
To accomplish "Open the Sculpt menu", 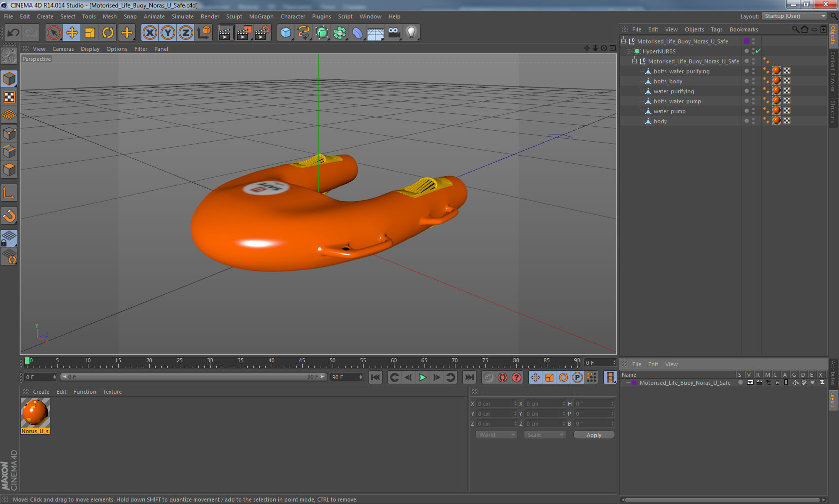I will 234,16.
